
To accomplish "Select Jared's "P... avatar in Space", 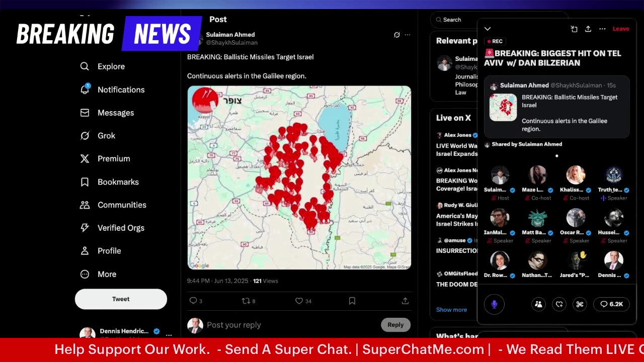I will pos(576,260).
